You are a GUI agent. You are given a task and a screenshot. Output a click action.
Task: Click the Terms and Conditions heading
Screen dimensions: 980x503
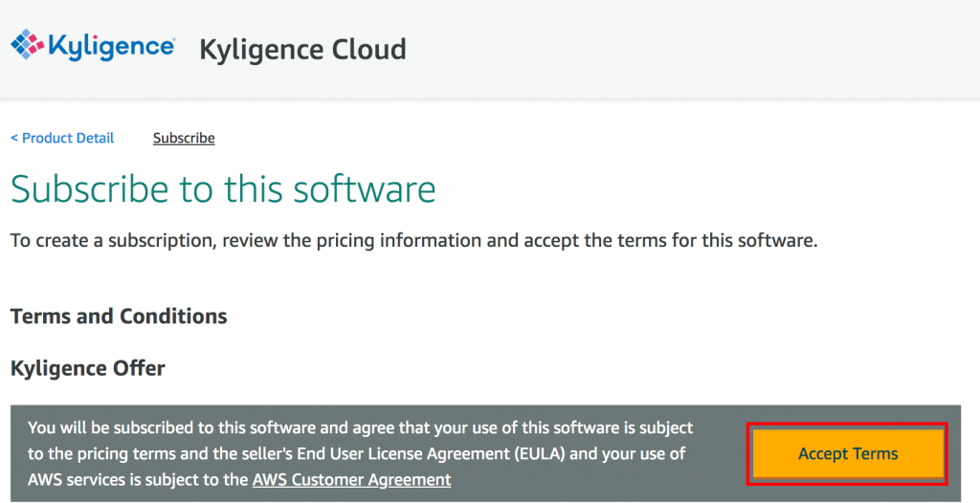(119, 317)
